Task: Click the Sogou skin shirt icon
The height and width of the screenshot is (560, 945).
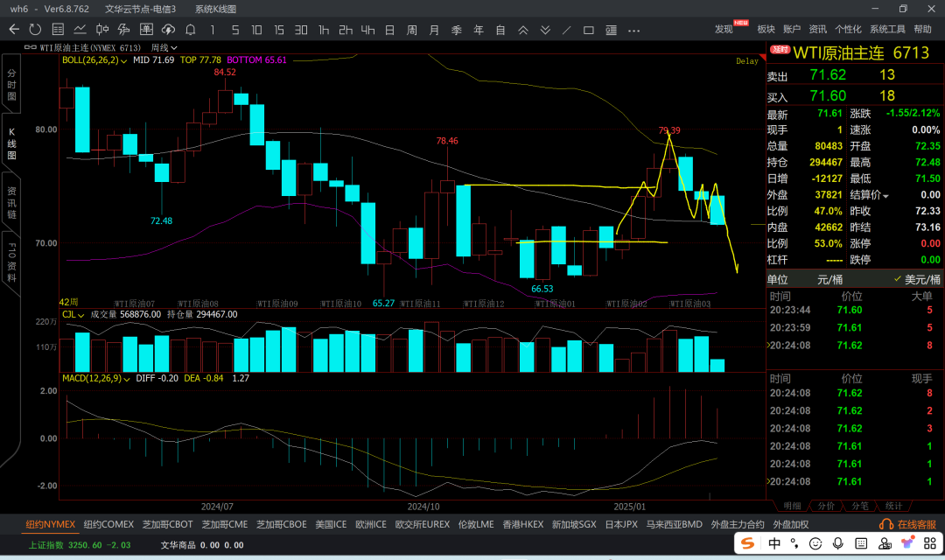Action: (x=907, y=543)
